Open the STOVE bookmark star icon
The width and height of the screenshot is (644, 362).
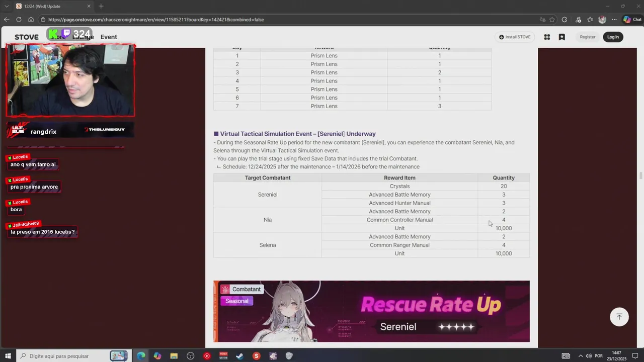[x=562, y=37]
